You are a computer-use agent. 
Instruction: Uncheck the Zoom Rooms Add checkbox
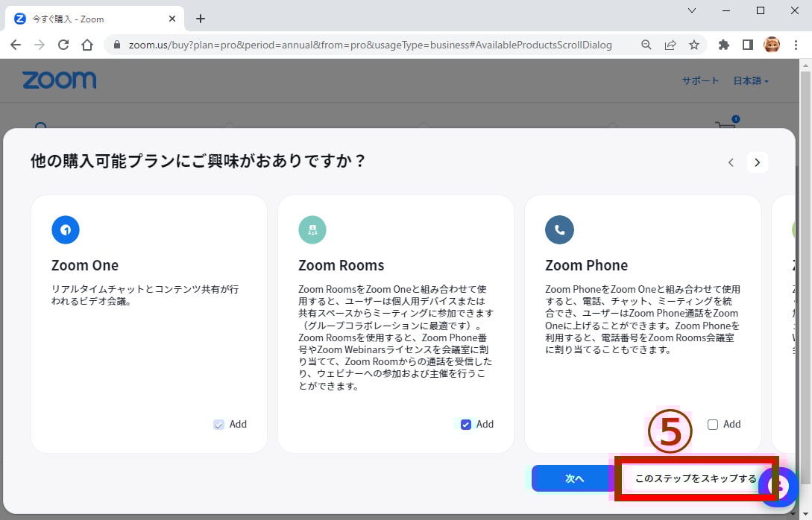[x=465, y=425]
